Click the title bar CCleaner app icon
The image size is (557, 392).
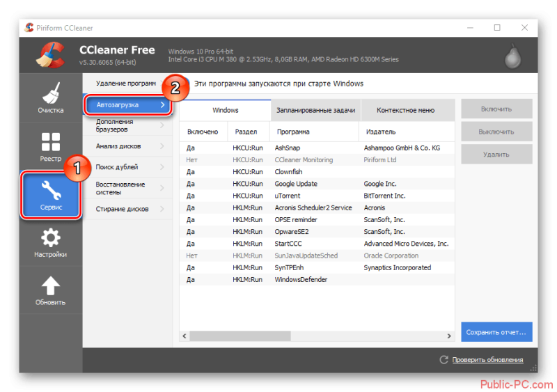click(29, 27)
